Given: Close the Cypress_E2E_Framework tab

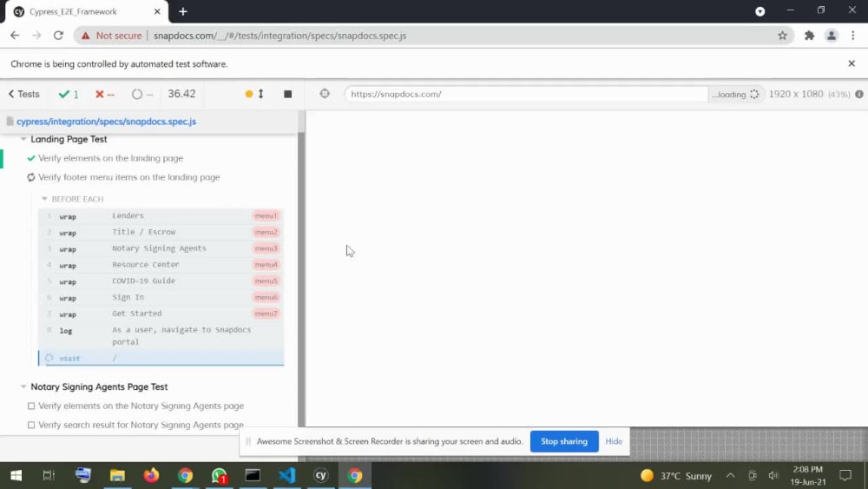Looking at the screenshot, I should 157,11.
